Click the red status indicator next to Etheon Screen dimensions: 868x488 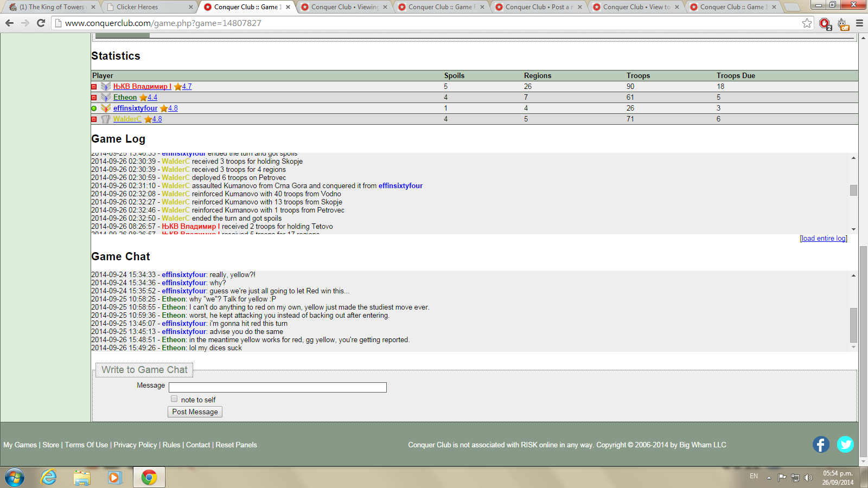[94, 98]
